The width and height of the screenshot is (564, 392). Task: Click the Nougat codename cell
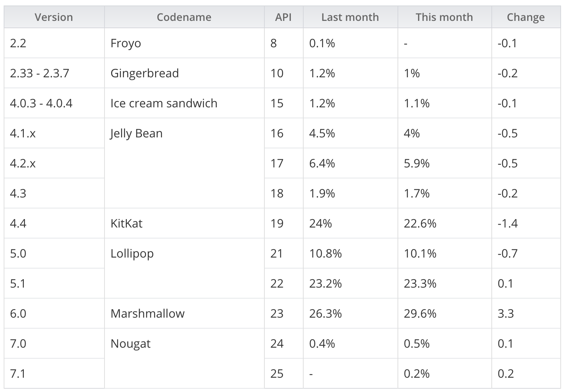pyautogui.click(x=131, y=344)
